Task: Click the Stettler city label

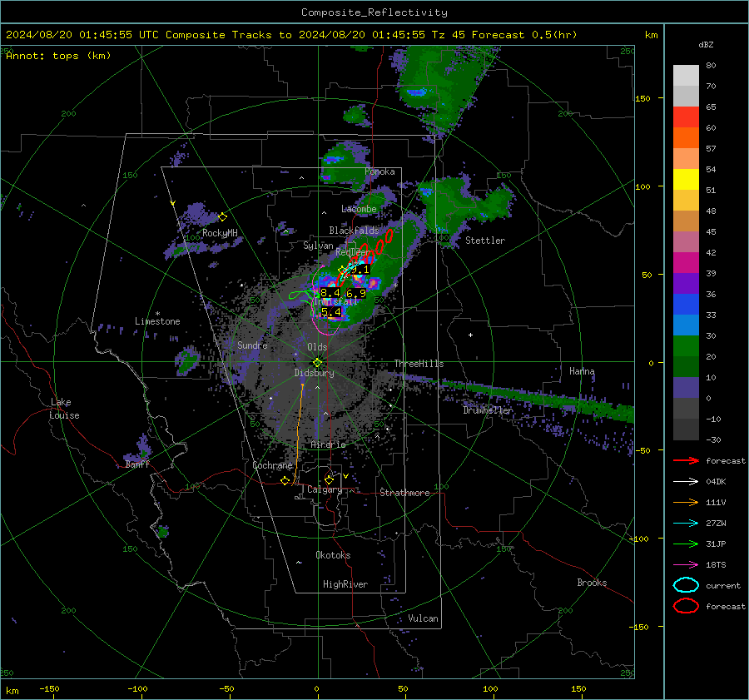Action: coord(485,241)
